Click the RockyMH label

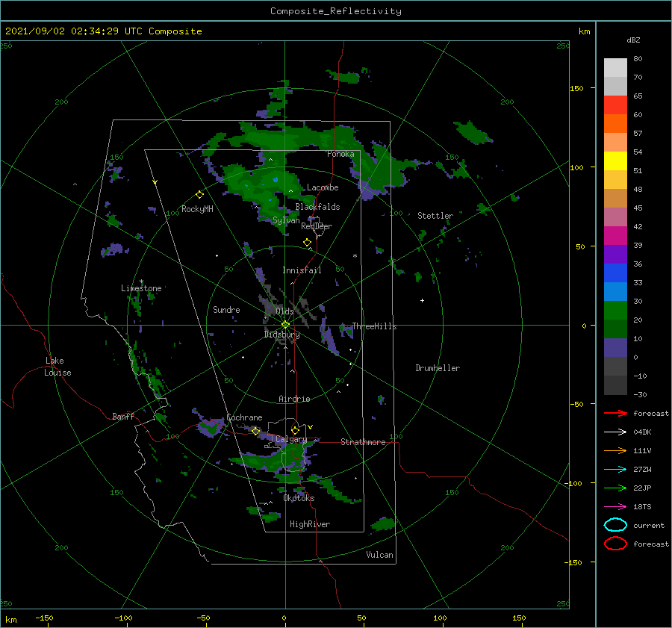pos(197,209)
